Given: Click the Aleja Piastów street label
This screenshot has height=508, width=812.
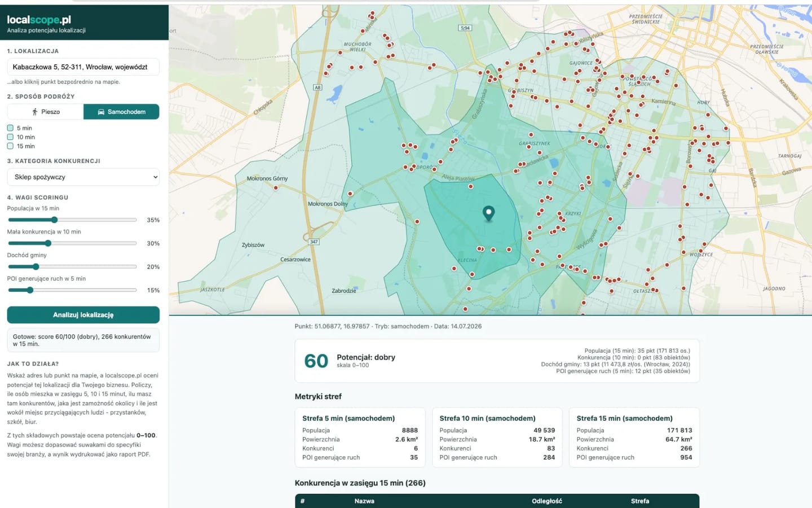Looking at the screenshot, I should coord(458,178).
